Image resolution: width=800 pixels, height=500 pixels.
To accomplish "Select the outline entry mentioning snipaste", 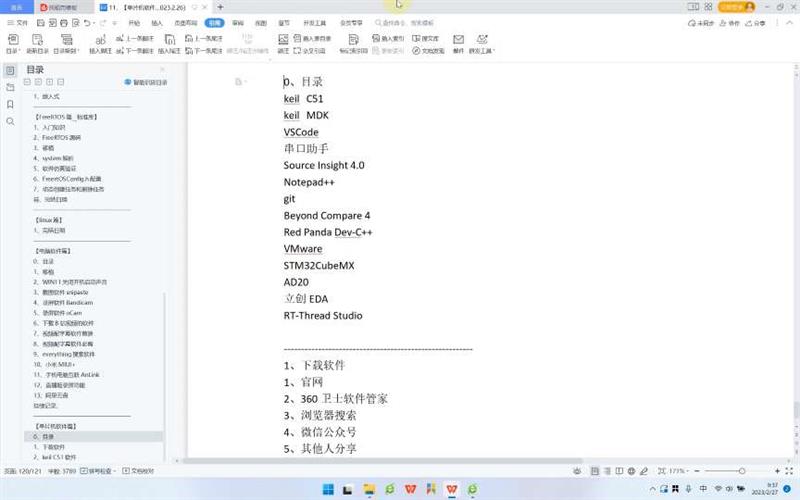I will [x=61, y=292].
